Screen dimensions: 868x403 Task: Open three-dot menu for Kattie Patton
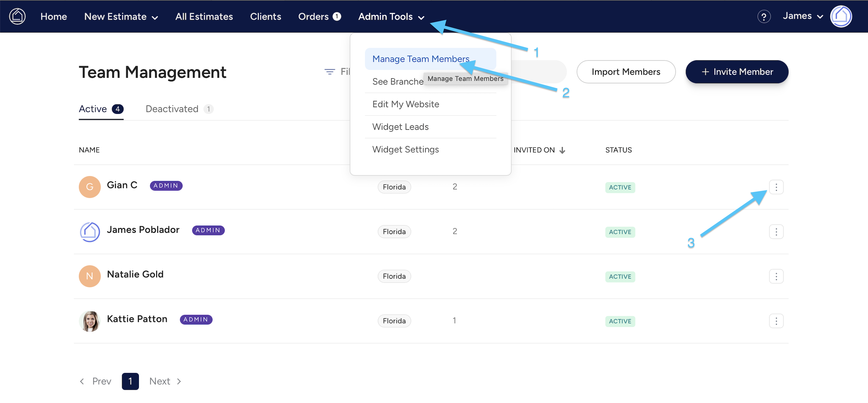[776, 321]
